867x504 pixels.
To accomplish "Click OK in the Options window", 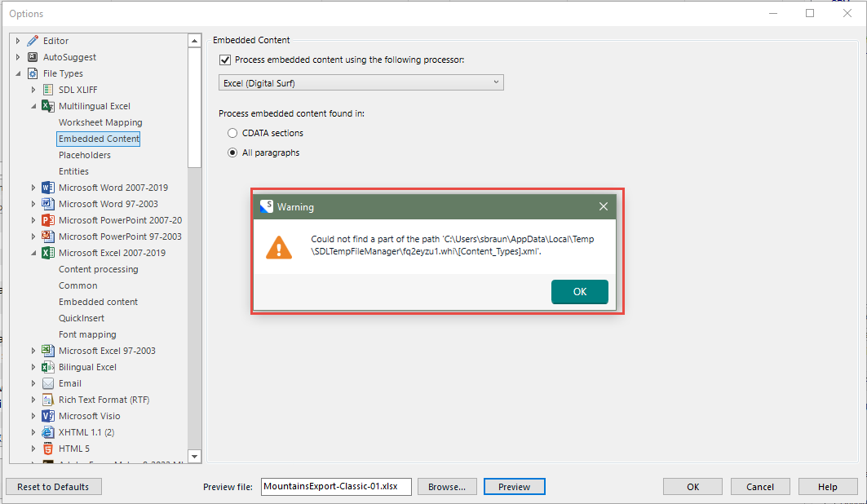I will (x=692, y=487).
